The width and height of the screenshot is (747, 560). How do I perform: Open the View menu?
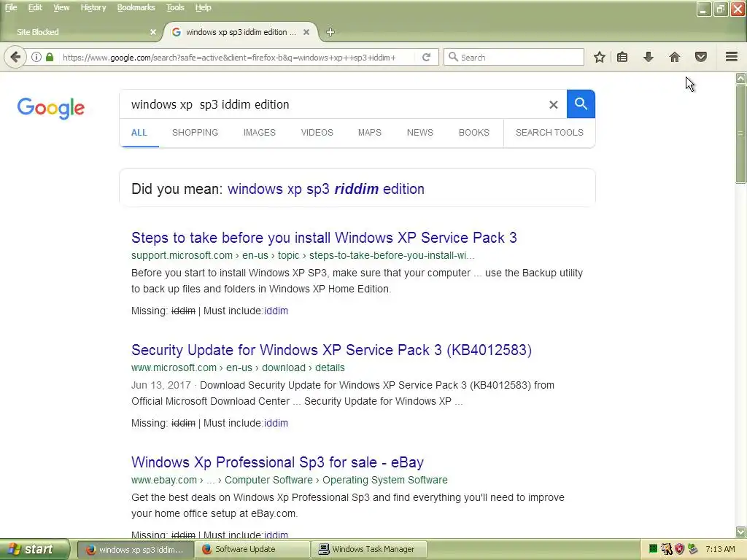click(x=61, y=7)
